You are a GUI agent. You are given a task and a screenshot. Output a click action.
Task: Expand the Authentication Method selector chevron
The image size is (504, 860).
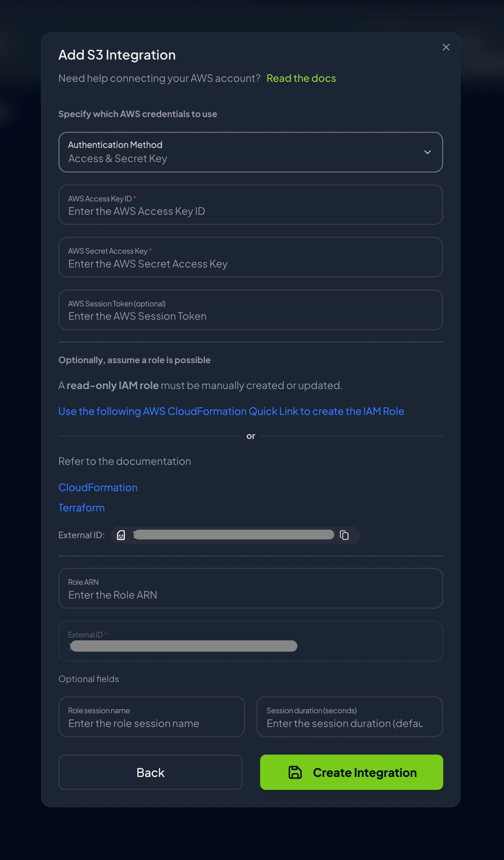[428, 152]
